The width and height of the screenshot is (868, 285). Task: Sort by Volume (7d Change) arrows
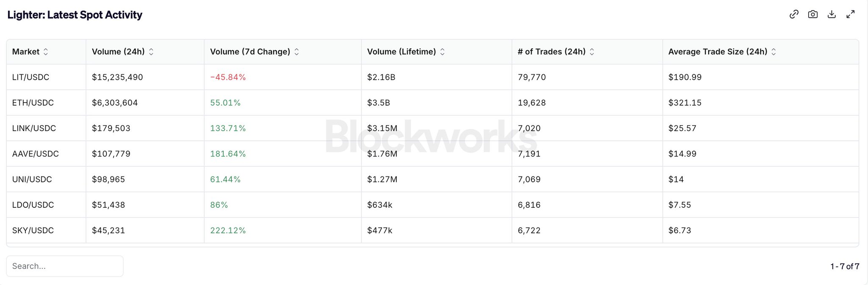pos(297,52)
